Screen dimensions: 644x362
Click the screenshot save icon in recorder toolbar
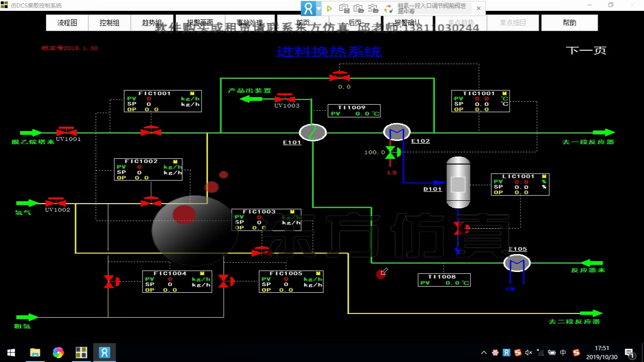pos(344,8)
